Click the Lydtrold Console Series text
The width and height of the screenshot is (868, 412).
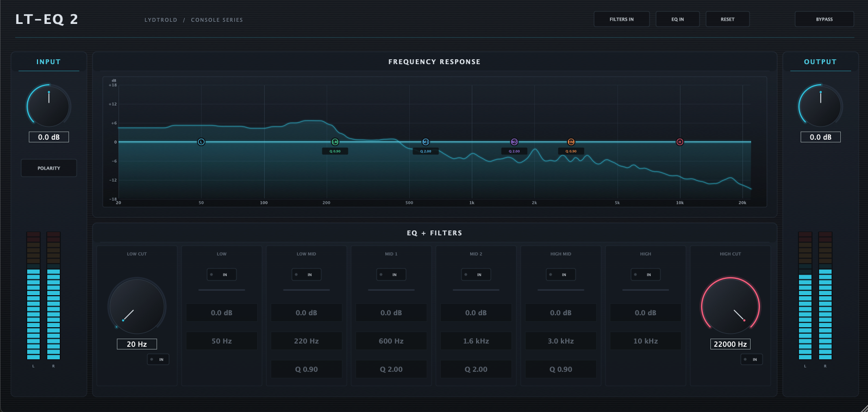point(193,20)
